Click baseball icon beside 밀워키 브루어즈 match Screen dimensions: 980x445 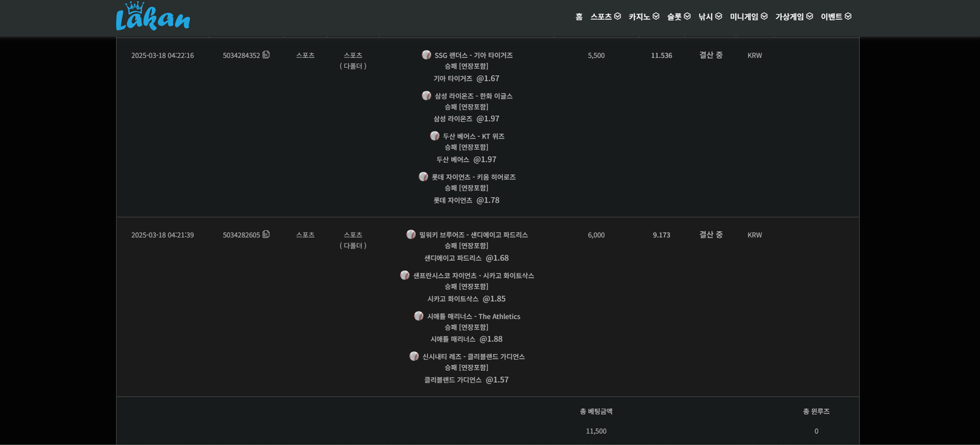pyautogui.click(x=411, y=234)
